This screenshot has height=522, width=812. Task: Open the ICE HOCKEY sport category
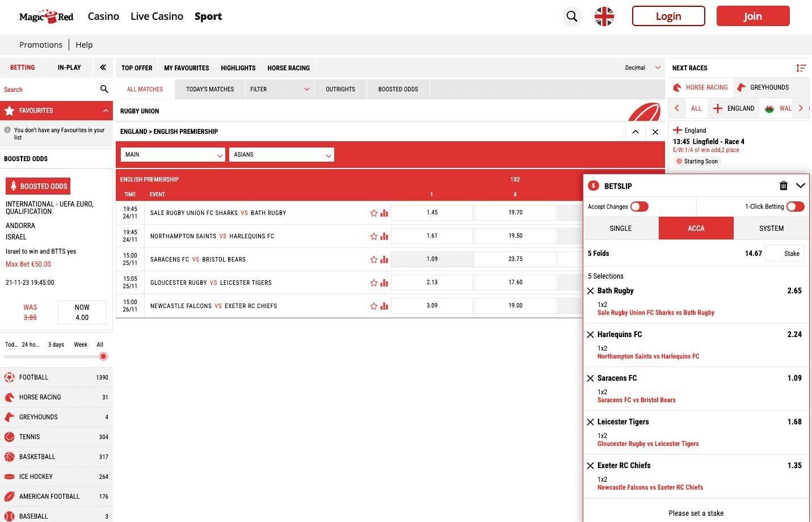[56, 477]
